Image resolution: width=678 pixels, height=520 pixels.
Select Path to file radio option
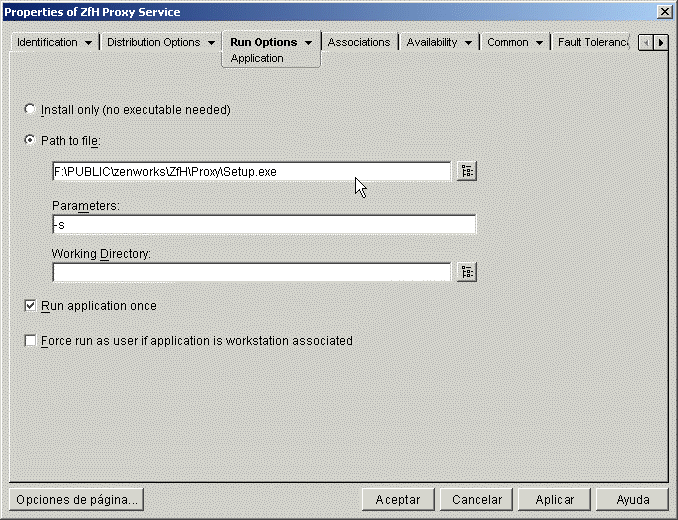click(29, 140)
